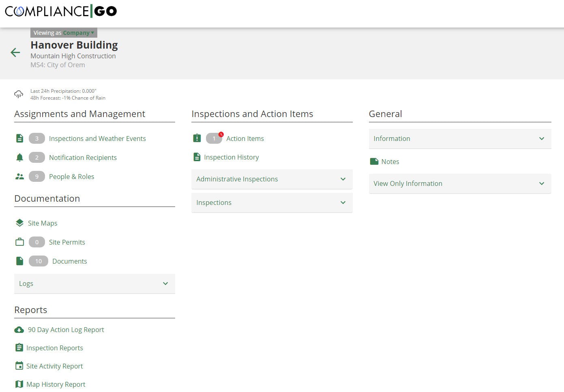
Task: Click the map icon beside Map History Report
Action: tap(19, 384)
